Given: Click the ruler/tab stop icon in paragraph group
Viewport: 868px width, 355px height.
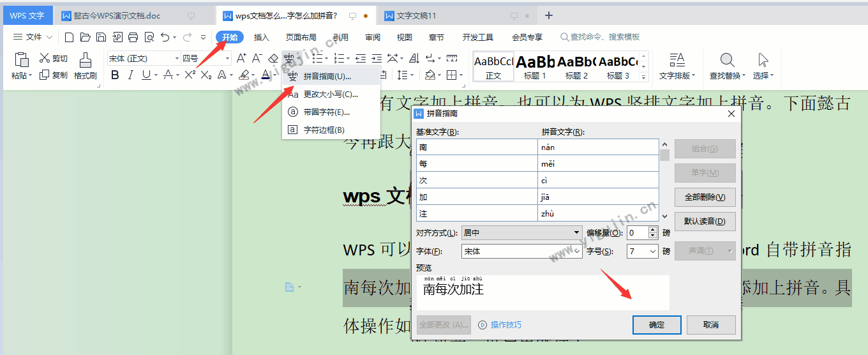Looking at the screenshot, I should 452,58.
